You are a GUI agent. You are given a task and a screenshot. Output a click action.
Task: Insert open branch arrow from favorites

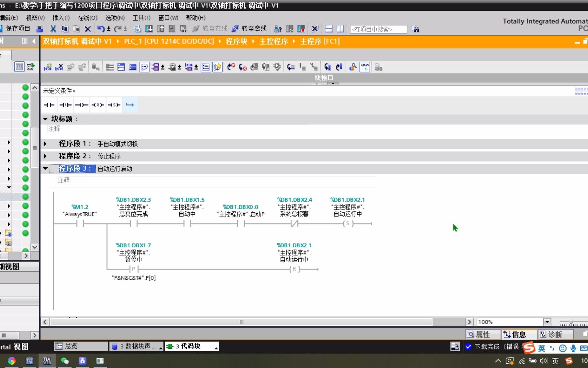tap(130, 105)
